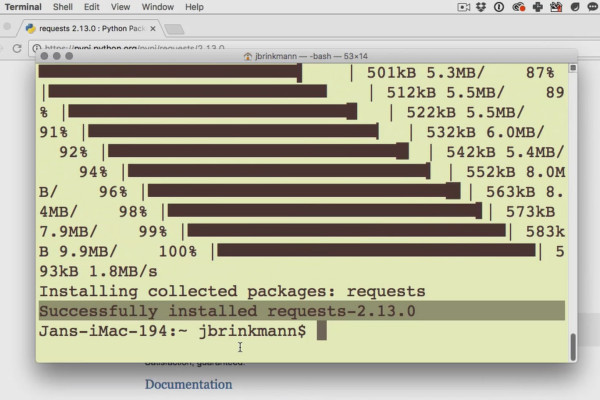Viewport: 600px width, 400px height.
Task: Click the '93kB 1.8MB/s' text
Action: pos(98,272)
